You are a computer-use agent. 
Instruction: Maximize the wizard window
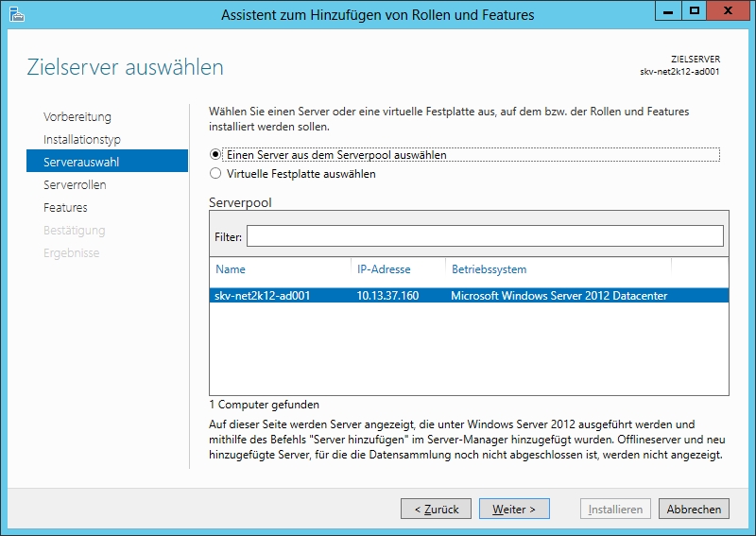(694, 11)
